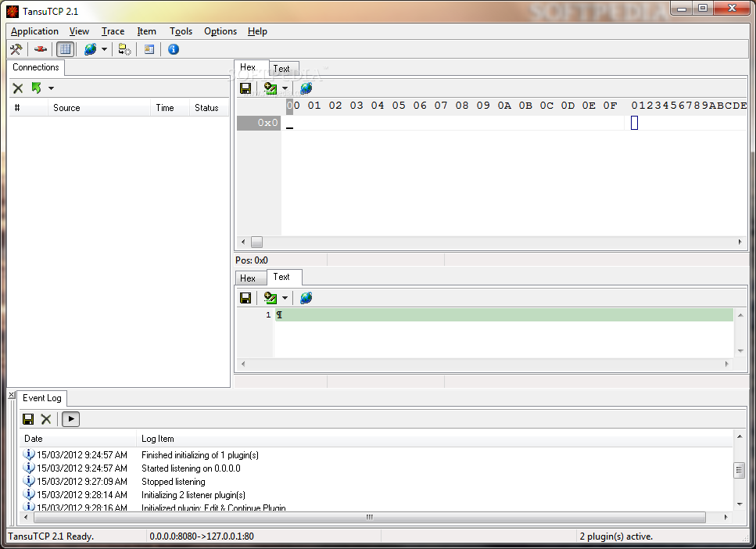Click the globe browser icon in main toolbar
The width and height of the screenshot is (756, 549).
[x=90, y=49]
